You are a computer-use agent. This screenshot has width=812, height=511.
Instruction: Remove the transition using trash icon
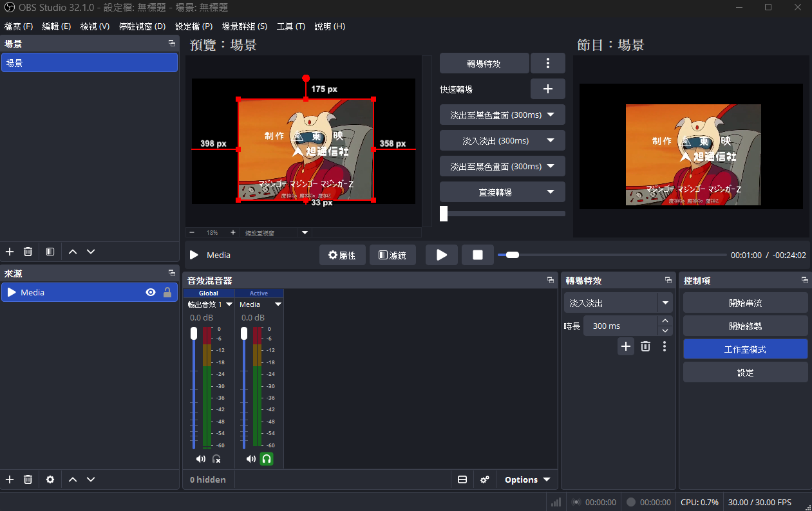(645, 346)
